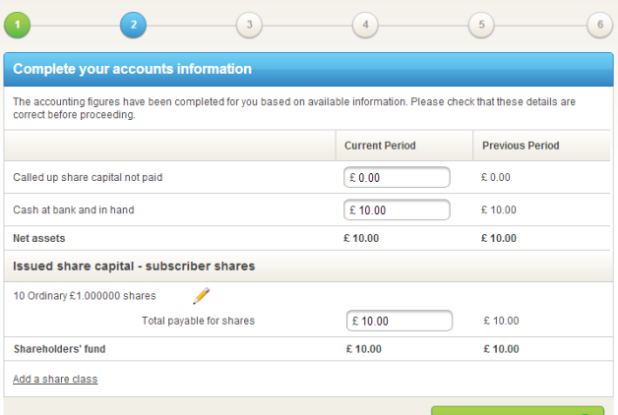Viewport: 618px width, 415px height.
Task: Click the Total payable for shares field
Action: click(x=400, y=321)
